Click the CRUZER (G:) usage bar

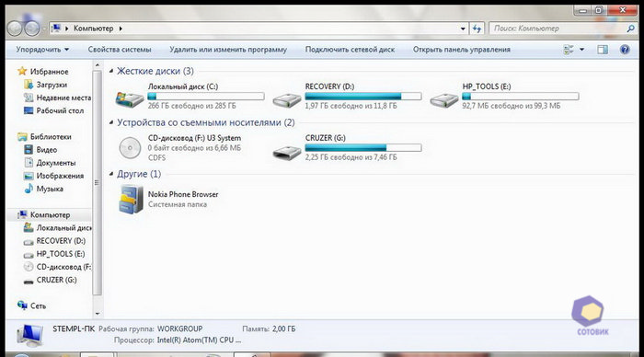363,147
